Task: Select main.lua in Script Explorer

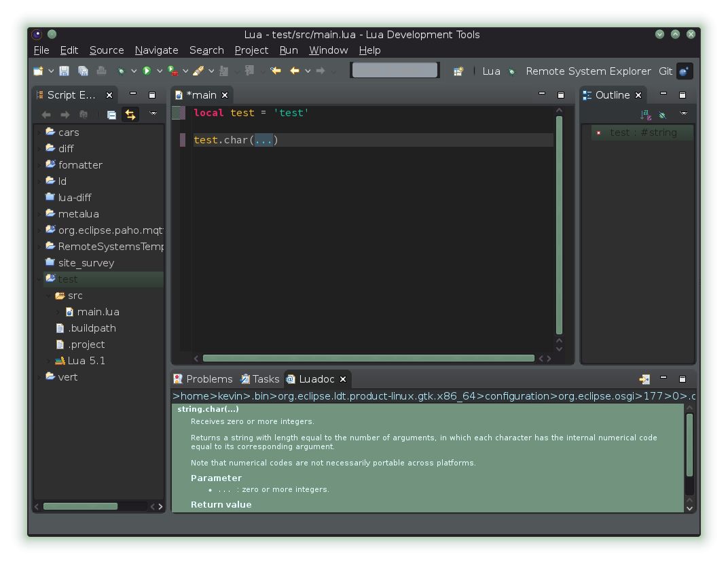Action: [93, 312]
